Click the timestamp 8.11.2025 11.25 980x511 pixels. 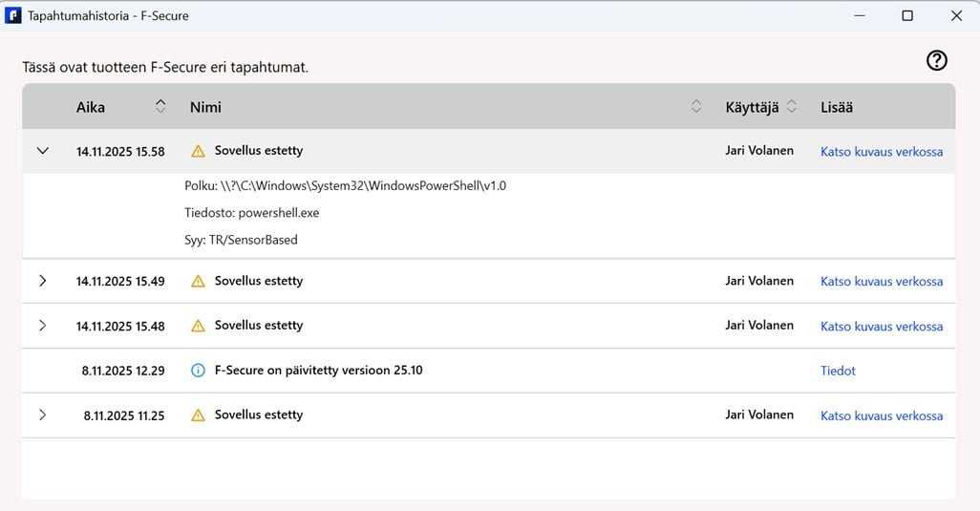[x=124, y=415]
